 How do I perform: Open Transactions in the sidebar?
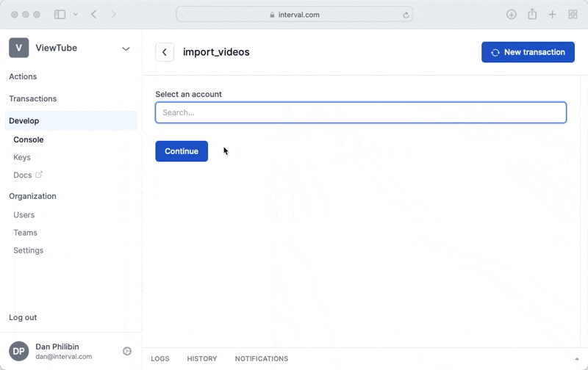[x=33, y=98]
